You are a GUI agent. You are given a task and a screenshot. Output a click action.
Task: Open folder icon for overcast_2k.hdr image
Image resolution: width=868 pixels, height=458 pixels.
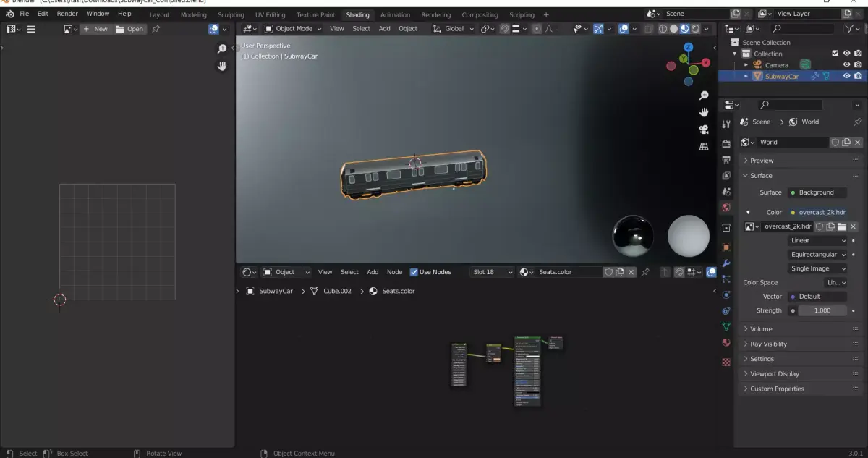(842, 226)
